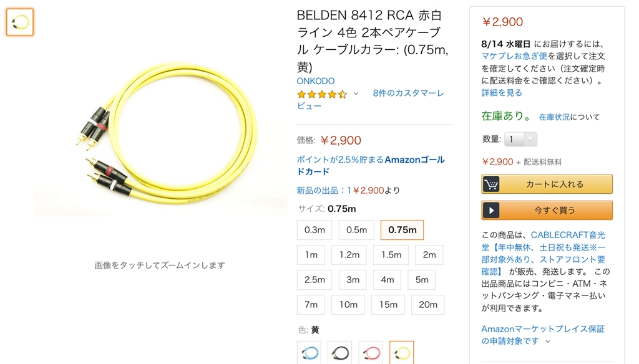The image size is (639, 364).
Task: Click the cart icon on カートに入れる
Action: 492,184
